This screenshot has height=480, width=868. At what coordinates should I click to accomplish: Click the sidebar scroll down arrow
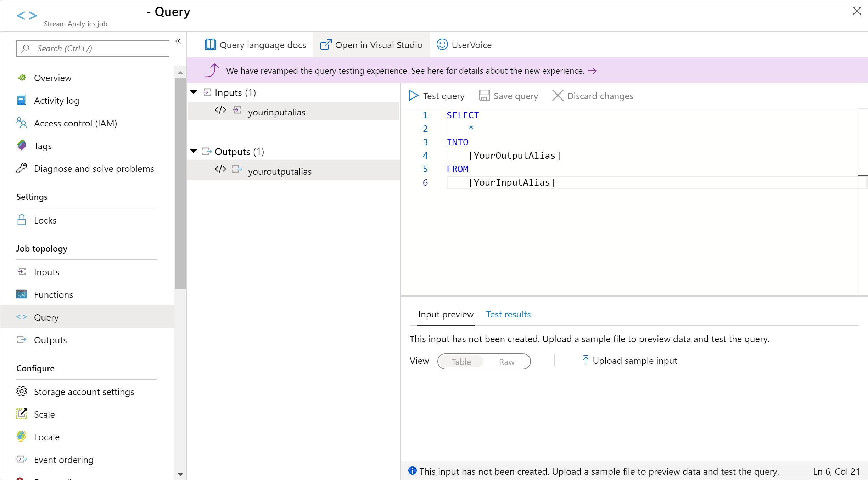180,474
